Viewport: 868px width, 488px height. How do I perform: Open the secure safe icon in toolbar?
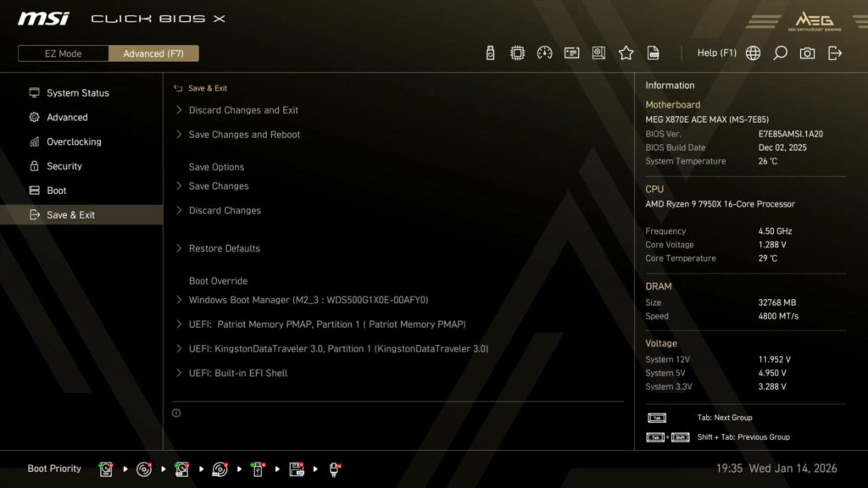598,53
